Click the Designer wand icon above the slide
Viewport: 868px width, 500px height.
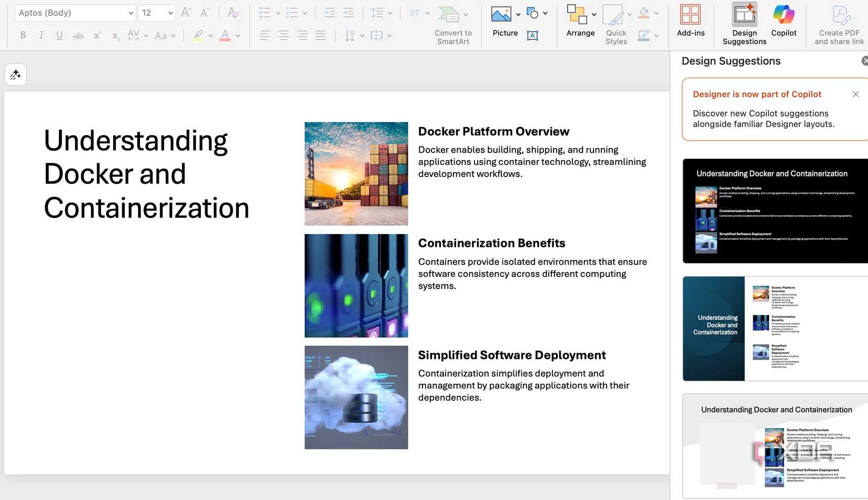(x=16, y=75)
